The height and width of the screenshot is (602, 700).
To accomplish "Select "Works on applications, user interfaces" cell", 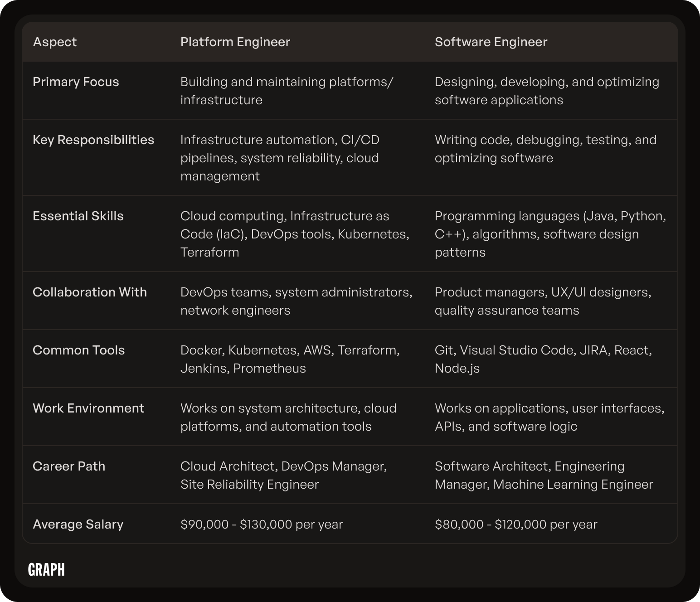I will [x=550, y=417].
